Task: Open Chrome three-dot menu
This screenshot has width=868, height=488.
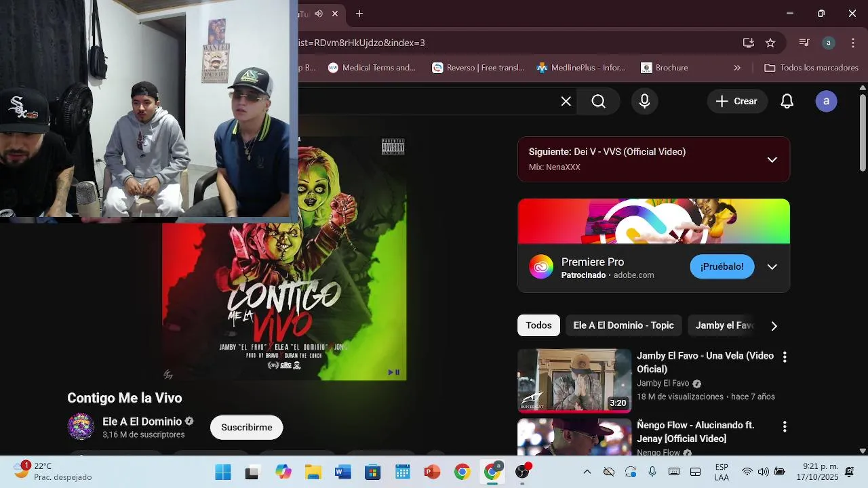Action: coord(853,43)
